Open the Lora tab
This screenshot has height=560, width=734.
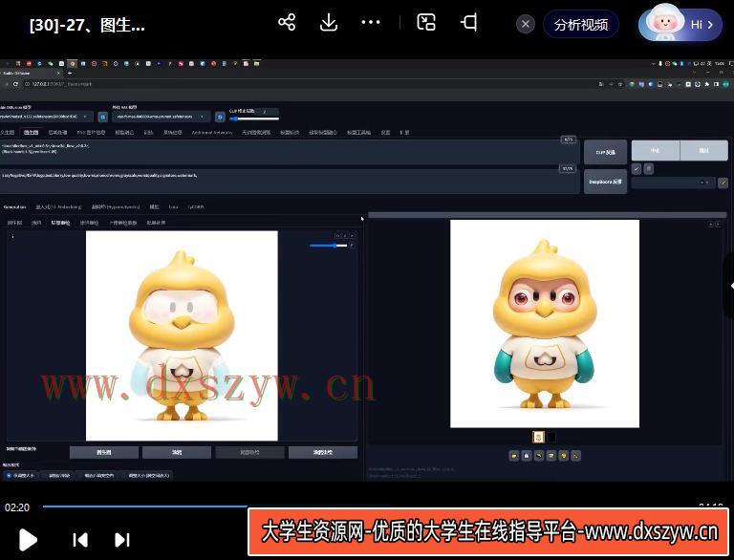pos(174,206)
